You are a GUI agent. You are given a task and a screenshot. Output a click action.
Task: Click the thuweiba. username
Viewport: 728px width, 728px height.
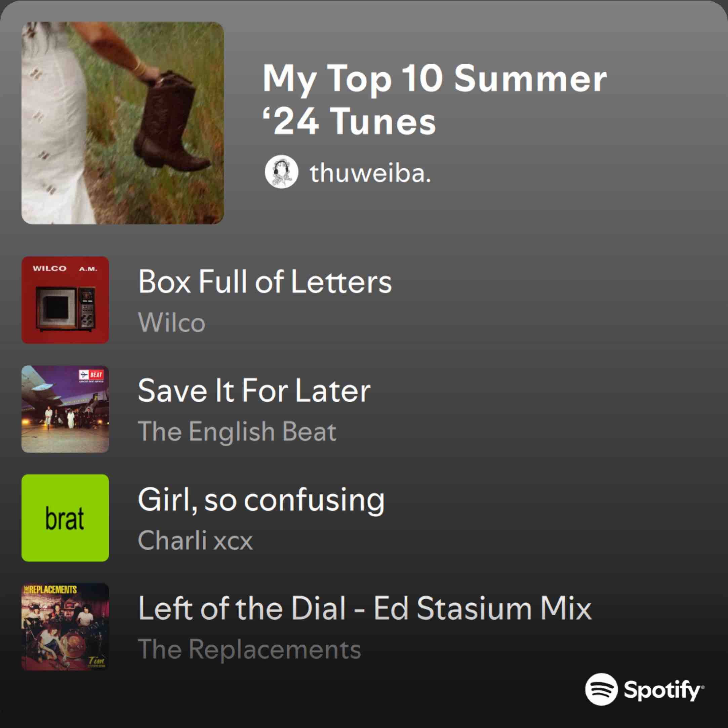[x=370, y=173]
